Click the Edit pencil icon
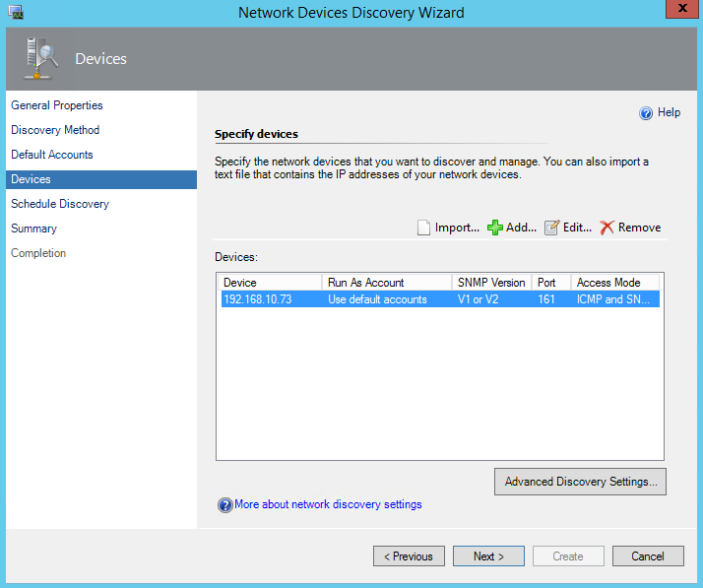Screen dimensions: 703x588 click(x=552, y=228)
